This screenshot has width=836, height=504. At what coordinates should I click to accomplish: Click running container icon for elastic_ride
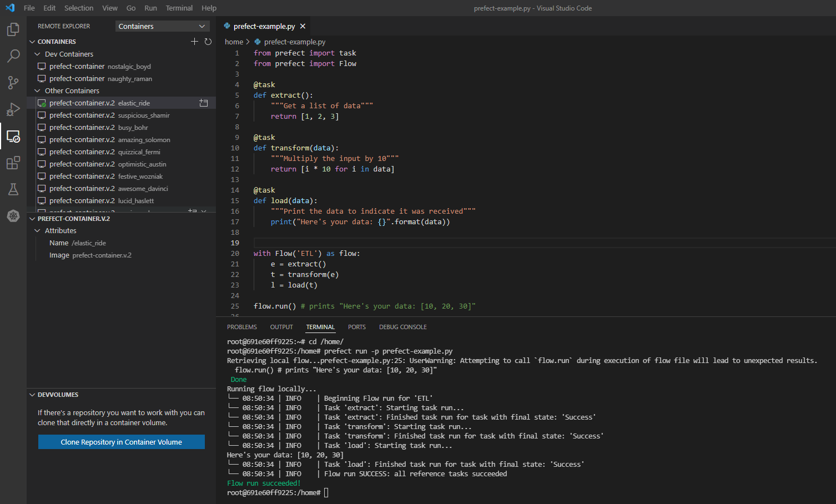pyautogui.click(x=42, y=103)
